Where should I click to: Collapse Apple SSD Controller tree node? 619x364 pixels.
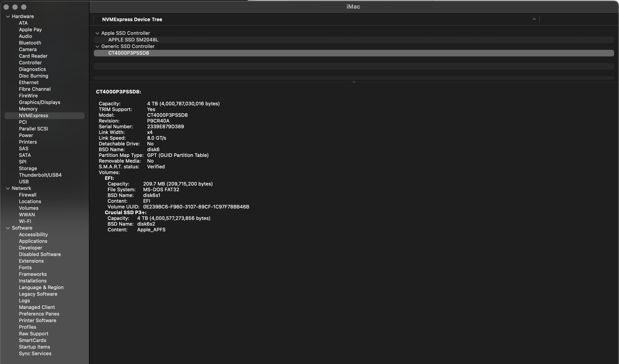coord(97,33)
